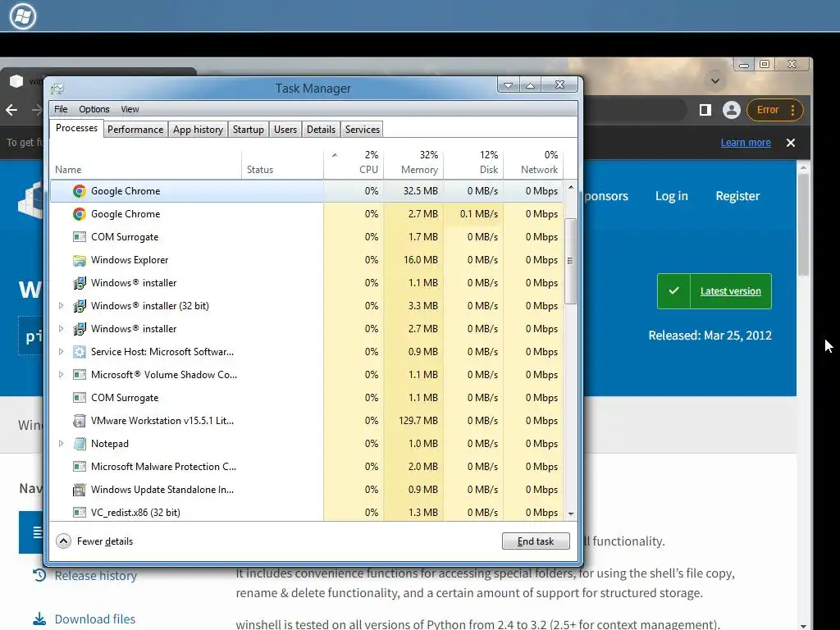Expand Windows installer row with 2.7 MB
Viewport: 840px width, 630px height.
[x=61, y=329]
